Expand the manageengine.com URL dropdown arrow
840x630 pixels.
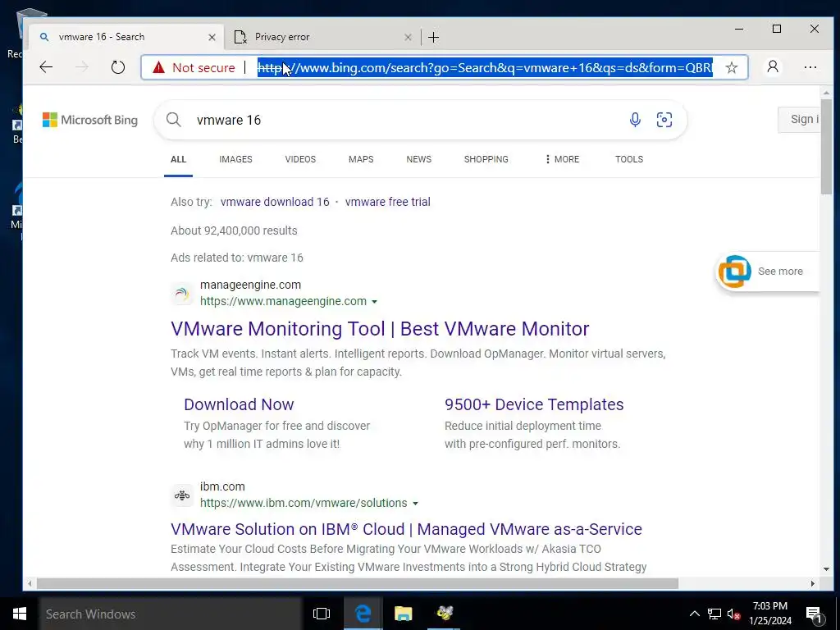pyautogui.click(x=374, y=302)
